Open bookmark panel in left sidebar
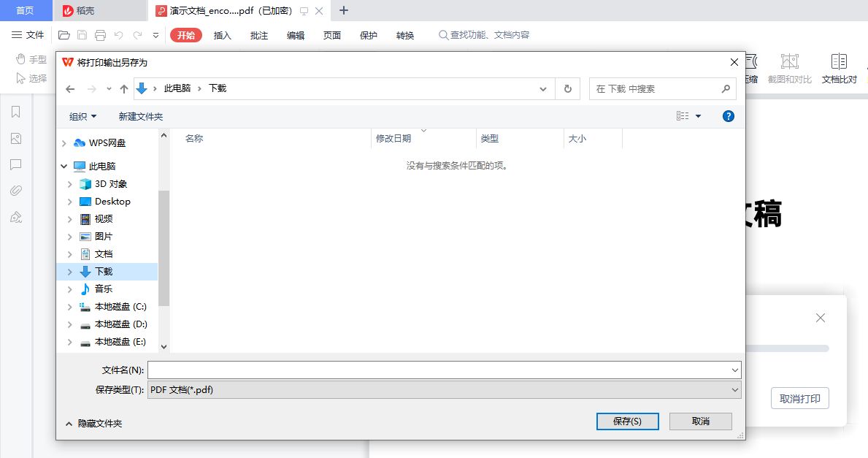868x458 pixels. pyautogui.click(x=16, y=112)
